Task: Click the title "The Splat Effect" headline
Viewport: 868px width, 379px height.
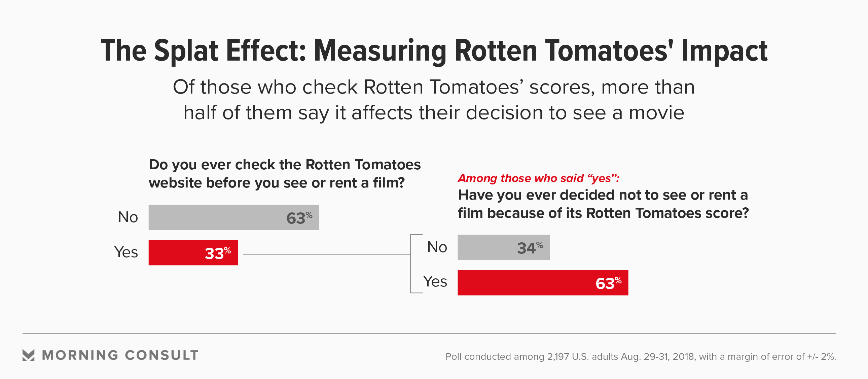Action: (434, 51)
